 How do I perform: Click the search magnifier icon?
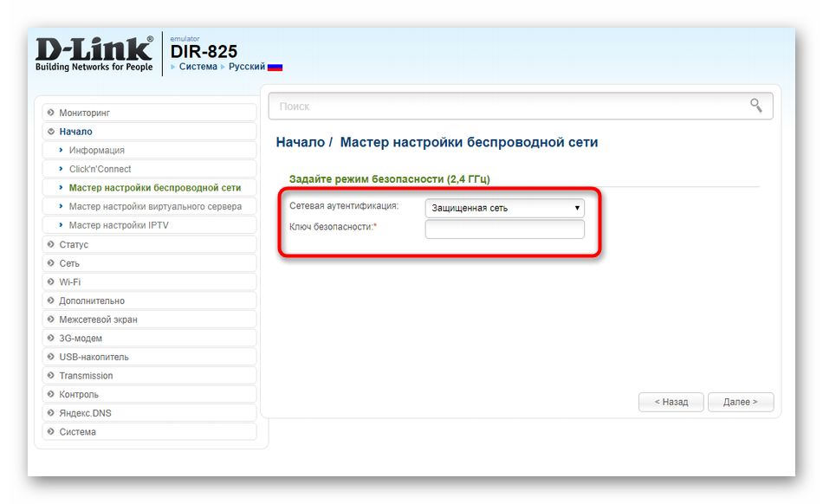755,106
